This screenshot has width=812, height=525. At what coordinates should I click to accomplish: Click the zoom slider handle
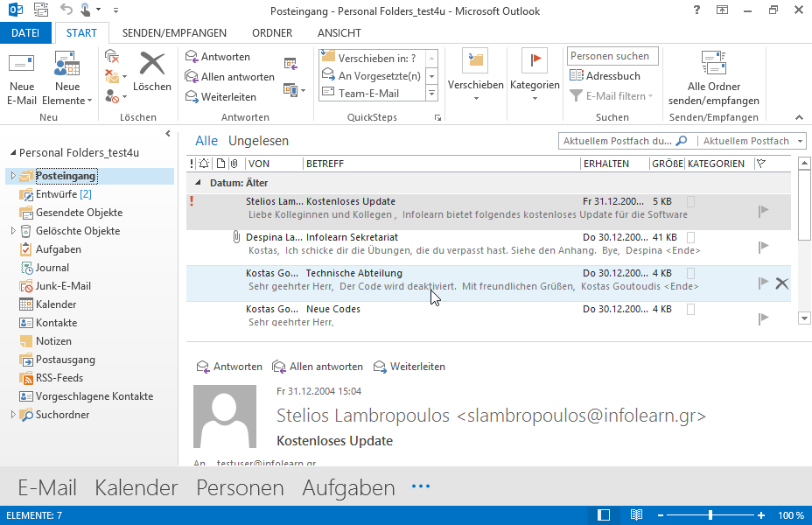coord(710,515)
